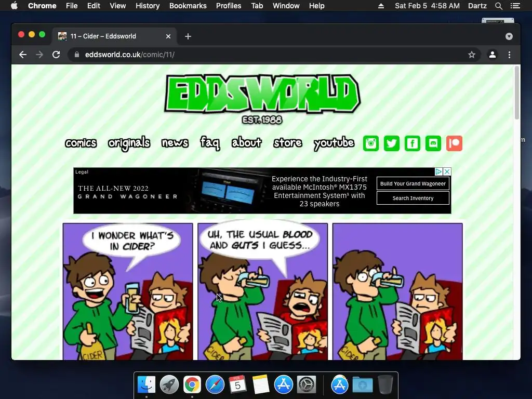Open the youtube link
Screen dimensions: 532x399
click(x=334, y=143)
